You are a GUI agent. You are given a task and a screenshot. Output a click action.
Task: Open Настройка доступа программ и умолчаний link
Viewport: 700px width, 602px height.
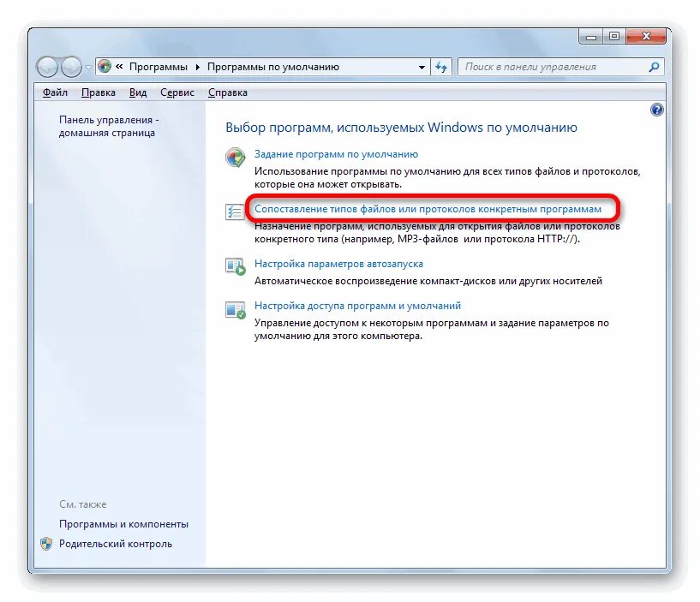click(357, 306)
